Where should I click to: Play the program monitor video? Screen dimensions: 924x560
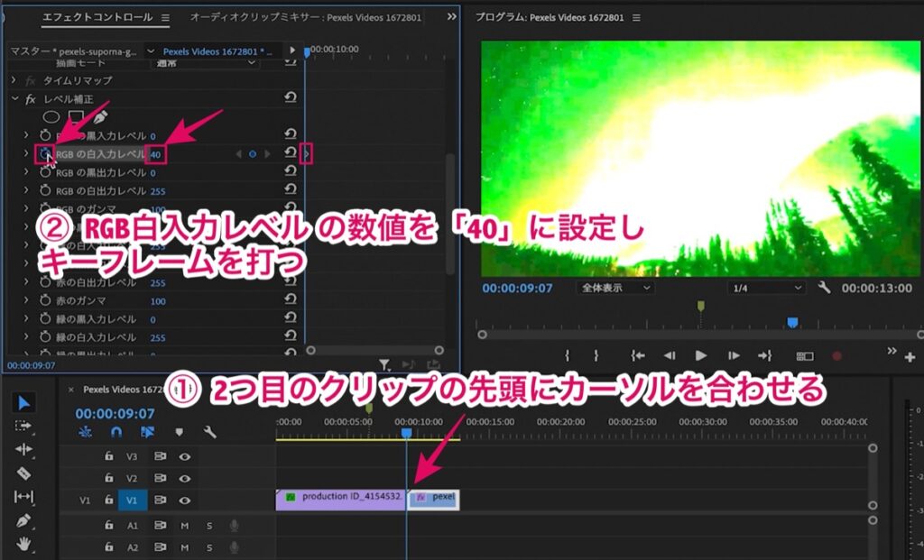coord(700,355)
